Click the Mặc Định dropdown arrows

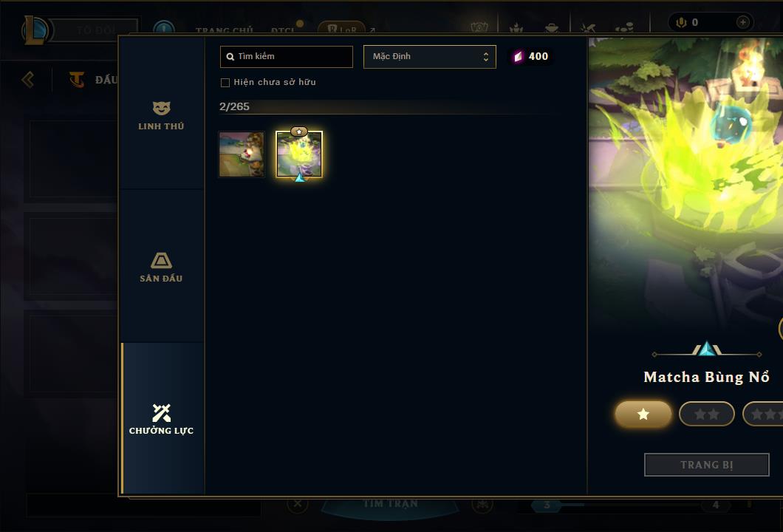pyautogui.click(x=485, y=57)
